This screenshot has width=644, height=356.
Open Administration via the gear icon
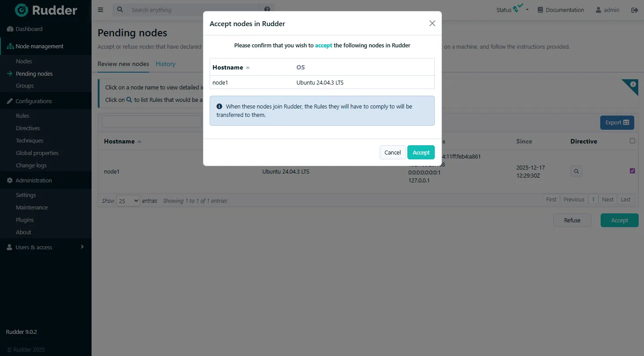point(9,180)
